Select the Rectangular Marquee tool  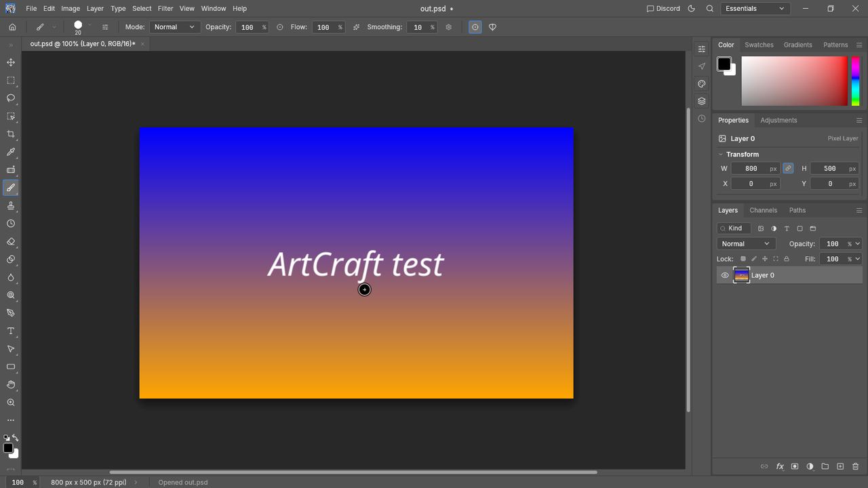[11, 81]
